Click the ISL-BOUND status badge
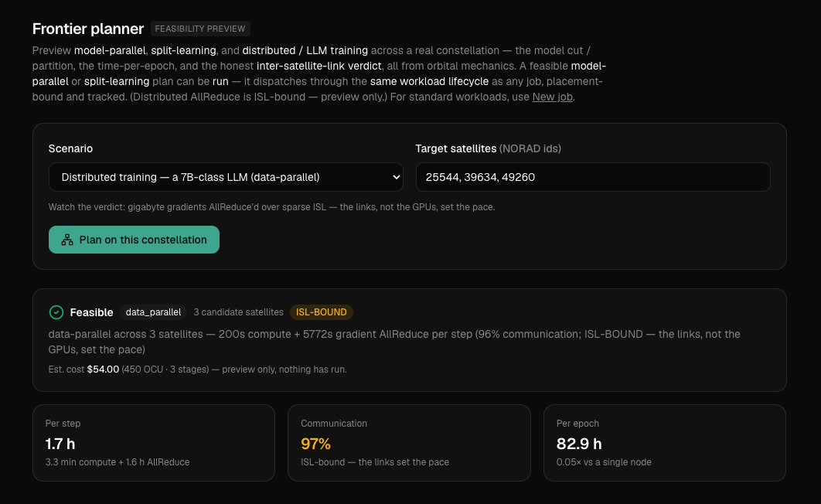Viewport: 821px width, 504px height. coord(322,312)
